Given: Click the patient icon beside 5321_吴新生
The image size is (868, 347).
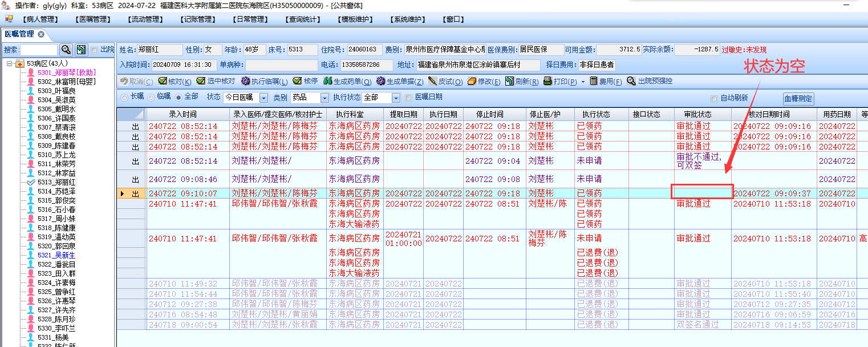Looking at the screenshot, I should (x=31, y=255).
